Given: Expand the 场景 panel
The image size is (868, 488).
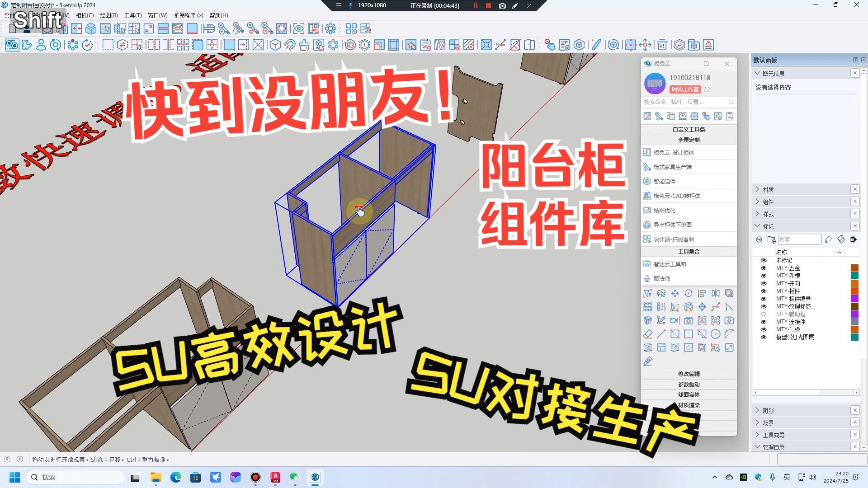Looking at the screenshot, I should [x=757, y=422].
